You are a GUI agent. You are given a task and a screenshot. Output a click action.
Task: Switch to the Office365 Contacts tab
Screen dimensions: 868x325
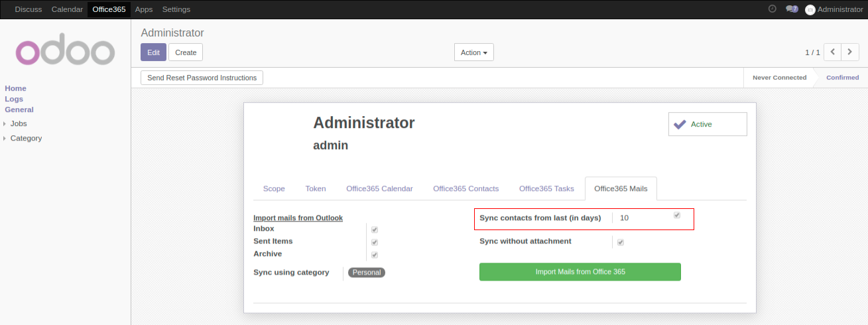466,188
